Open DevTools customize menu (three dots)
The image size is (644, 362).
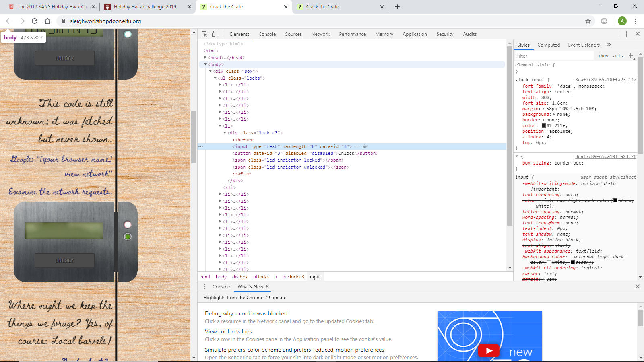coord(626,34)
